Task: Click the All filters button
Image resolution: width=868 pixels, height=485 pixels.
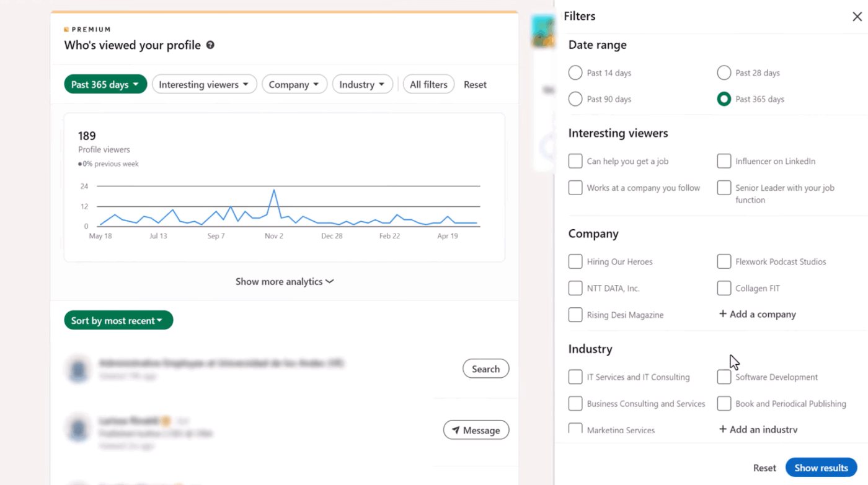Action: coord(428,84)
